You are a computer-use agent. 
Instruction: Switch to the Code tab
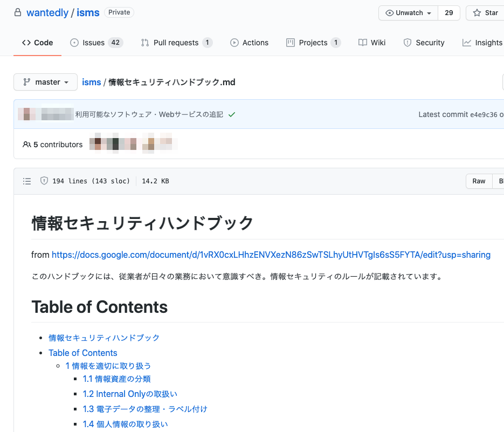pos(37,43)
